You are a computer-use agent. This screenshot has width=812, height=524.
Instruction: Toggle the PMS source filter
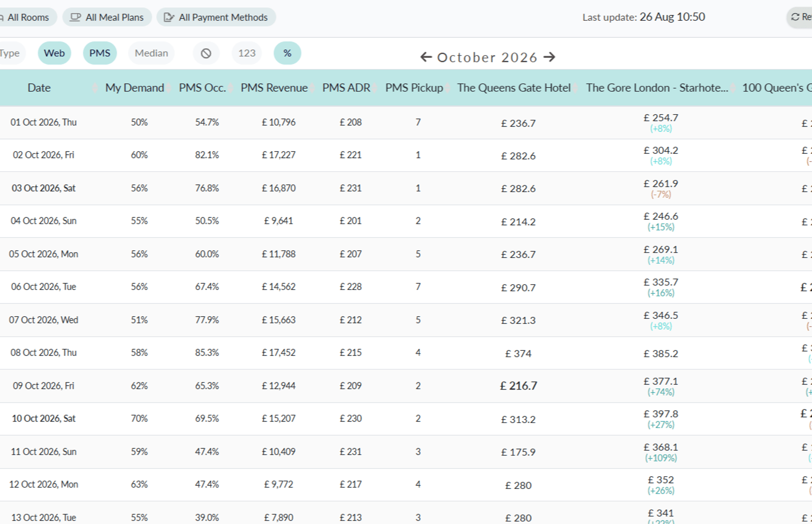[100, 53]
